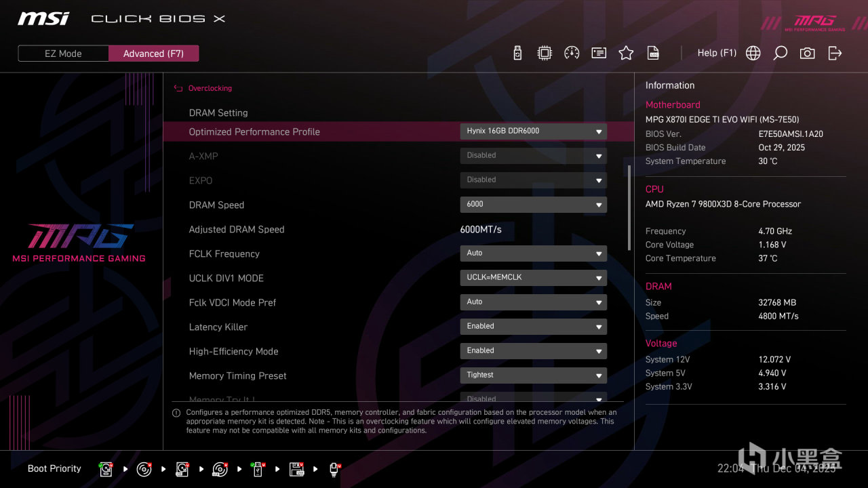The image size is (868, 488).
Task: Click the Boot Priority label
Action: tap(54, 468)
